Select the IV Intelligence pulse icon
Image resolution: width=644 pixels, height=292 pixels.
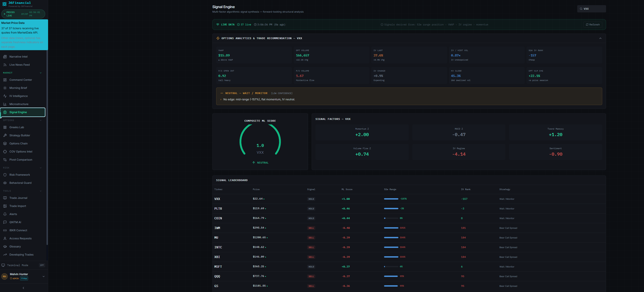tap(5, 96)
